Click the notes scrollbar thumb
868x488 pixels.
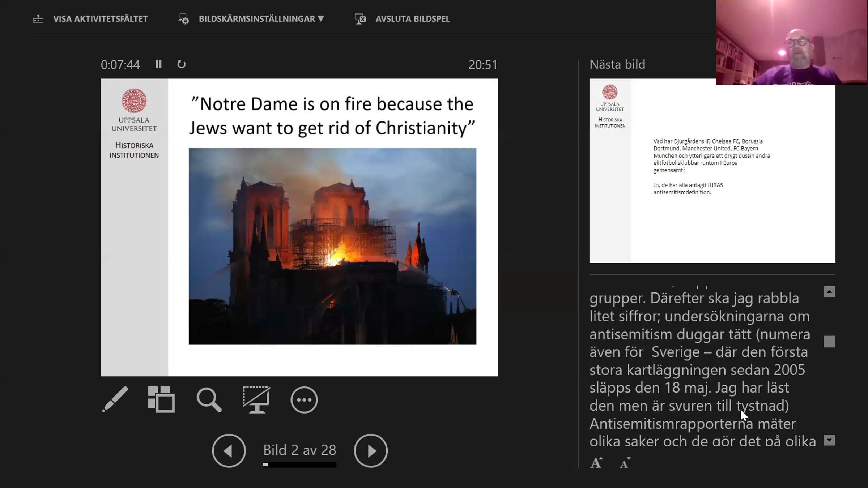[x=829, y=342]
